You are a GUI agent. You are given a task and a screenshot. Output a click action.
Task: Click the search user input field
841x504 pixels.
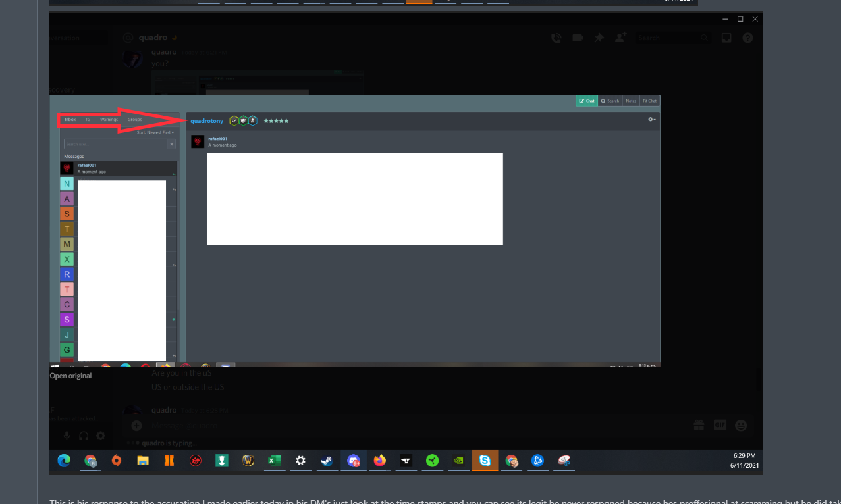[x=116, y=143]
